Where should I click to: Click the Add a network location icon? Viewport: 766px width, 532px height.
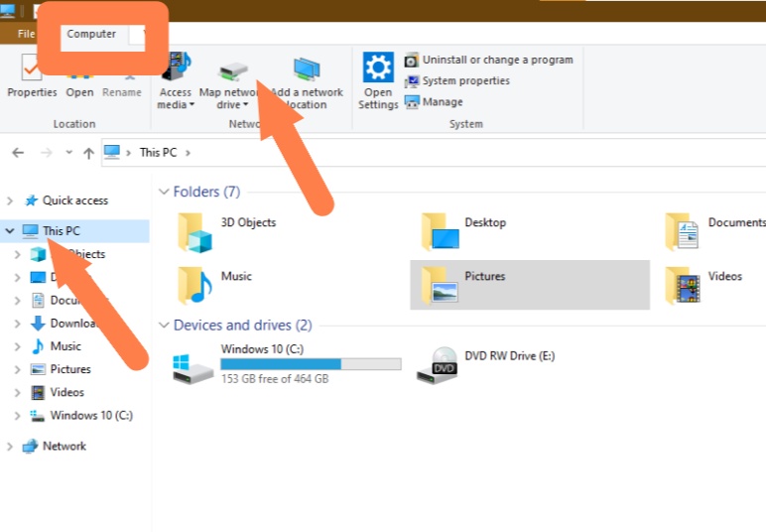307,69
